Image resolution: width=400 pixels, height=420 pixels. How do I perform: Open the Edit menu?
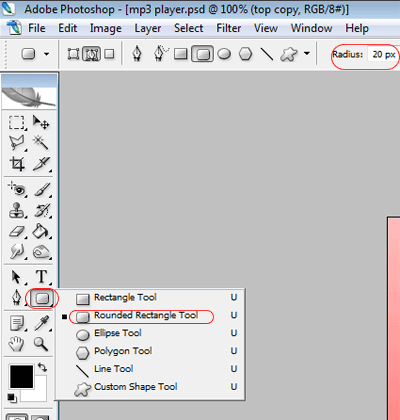pos(68,28)
